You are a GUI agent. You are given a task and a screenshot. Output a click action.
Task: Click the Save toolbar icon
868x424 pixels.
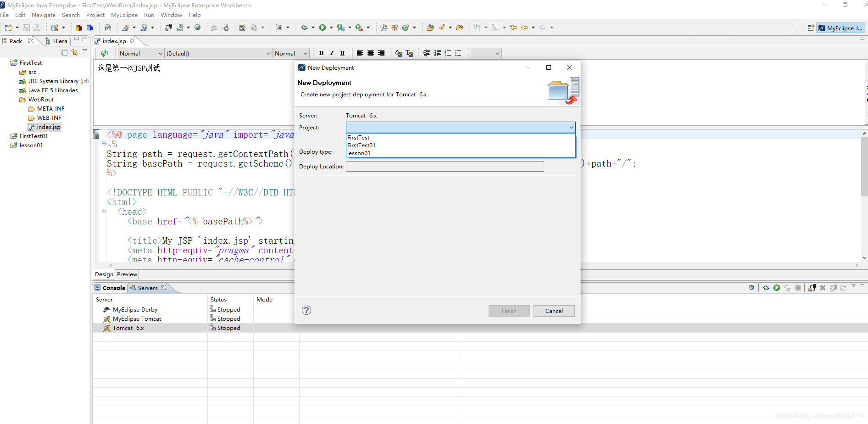[26, 28]
